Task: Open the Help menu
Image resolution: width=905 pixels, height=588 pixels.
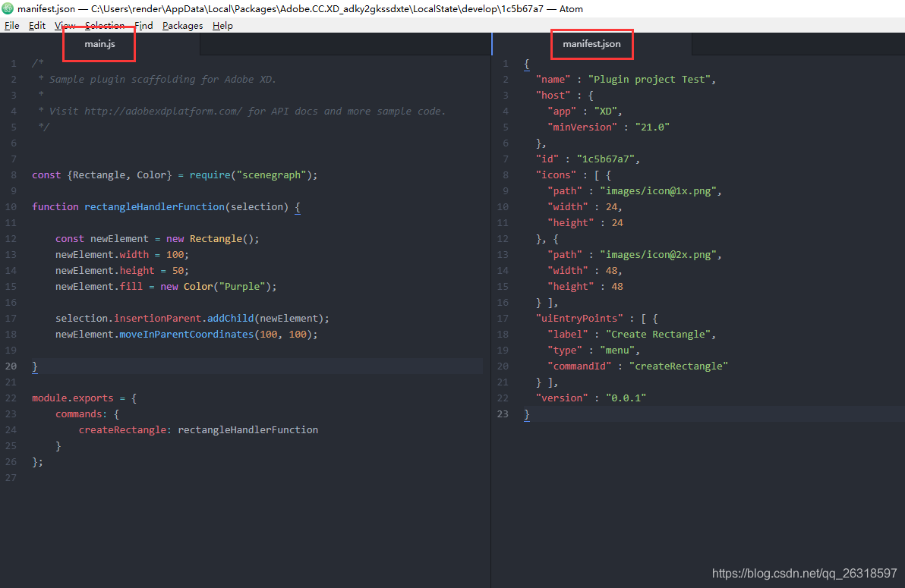Action: [222, 25]
